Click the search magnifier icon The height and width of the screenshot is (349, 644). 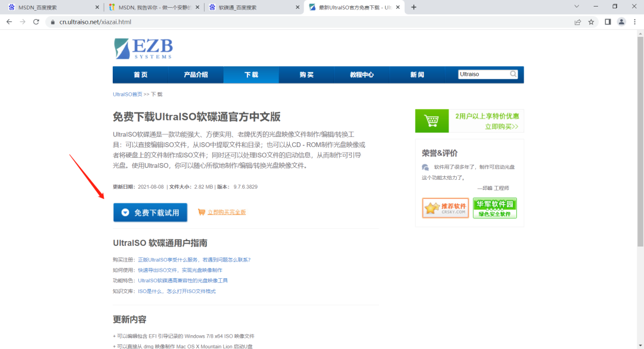coord(513,74)
